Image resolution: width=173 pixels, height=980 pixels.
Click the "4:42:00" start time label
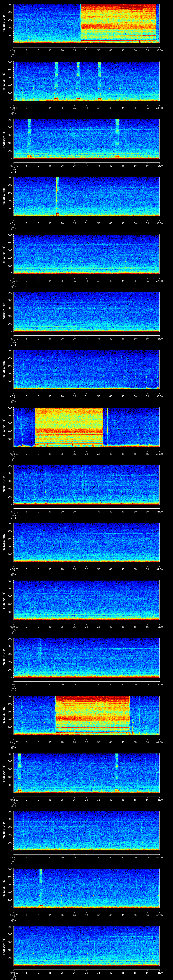coord(14,800)
